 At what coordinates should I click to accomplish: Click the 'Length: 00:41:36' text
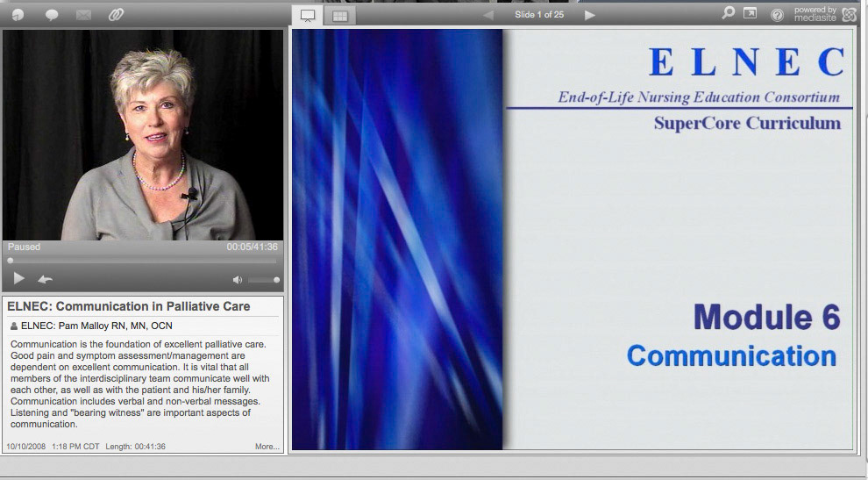pyautogui.click(x=135, y=446)
